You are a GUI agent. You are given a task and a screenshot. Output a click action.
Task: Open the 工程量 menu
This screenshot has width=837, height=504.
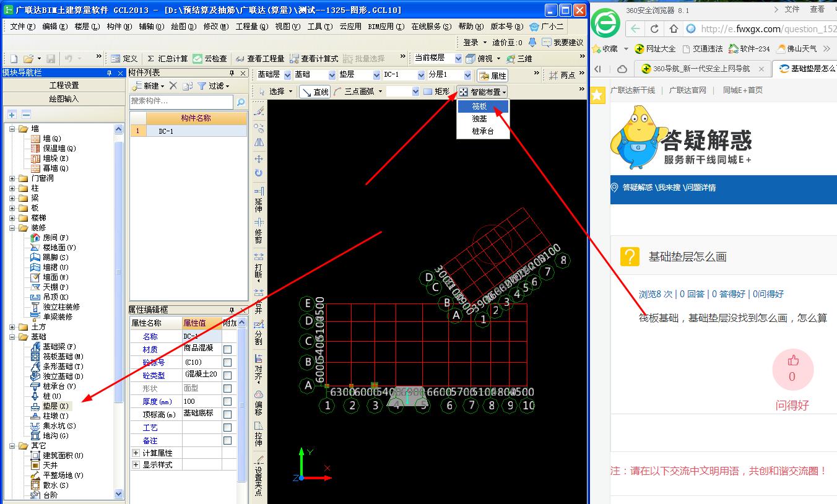(251, 27)
